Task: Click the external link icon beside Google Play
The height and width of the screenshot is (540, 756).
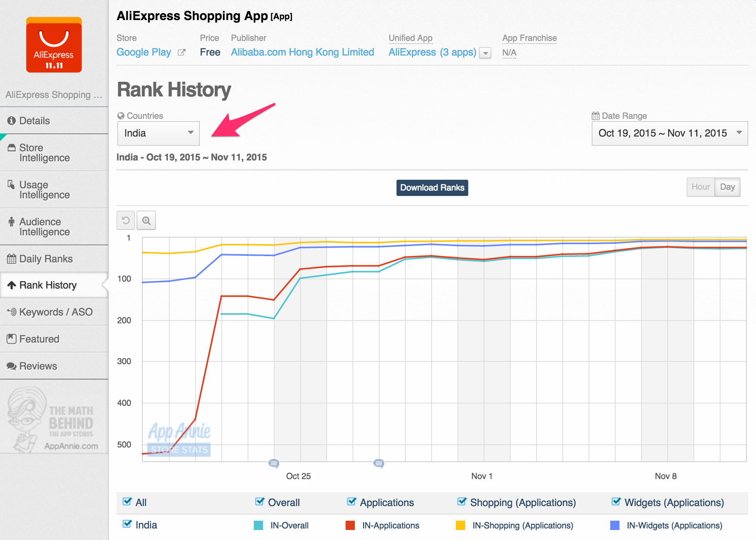Action: [x=182, y=52]
